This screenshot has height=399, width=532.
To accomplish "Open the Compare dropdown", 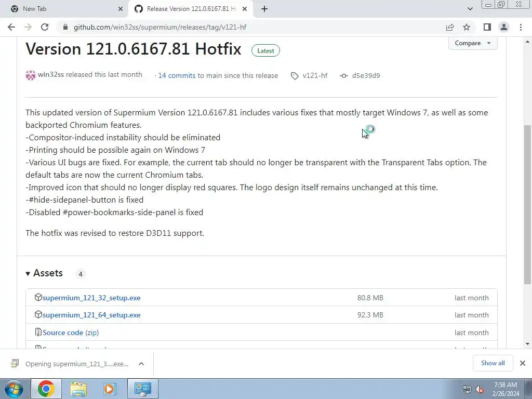I will coord(473,43).
